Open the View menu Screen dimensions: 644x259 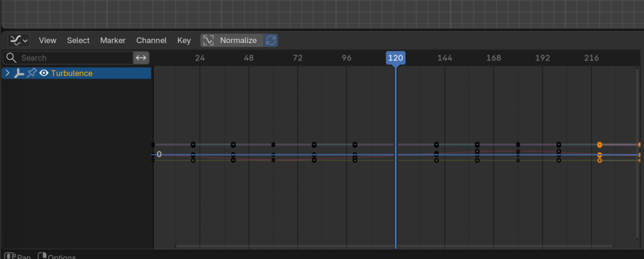coord(48,40)
